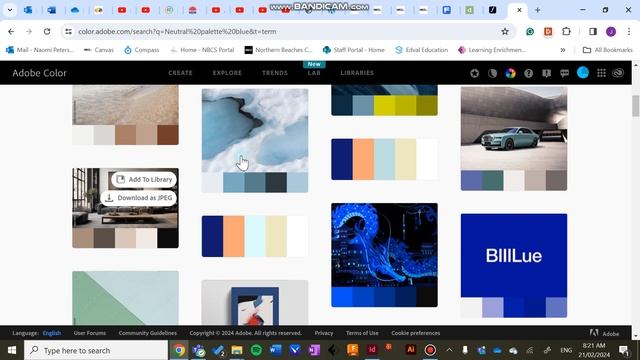
Task: Open the star favorites icon in Adobe Color header
Action: click(474, 73)
